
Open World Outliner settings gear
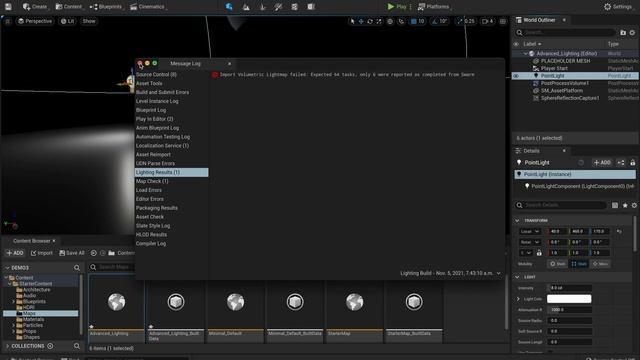(632, 32)
